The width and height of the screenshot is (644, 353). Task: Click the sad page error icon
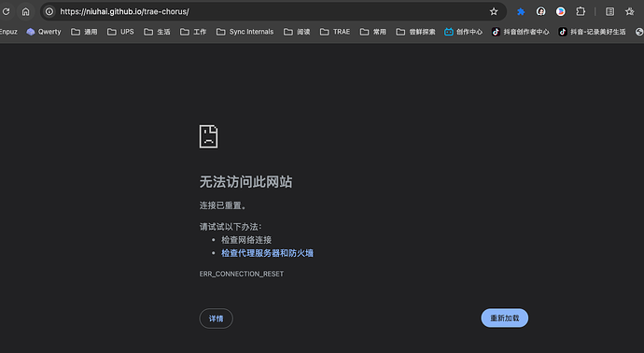click(209, 136)
